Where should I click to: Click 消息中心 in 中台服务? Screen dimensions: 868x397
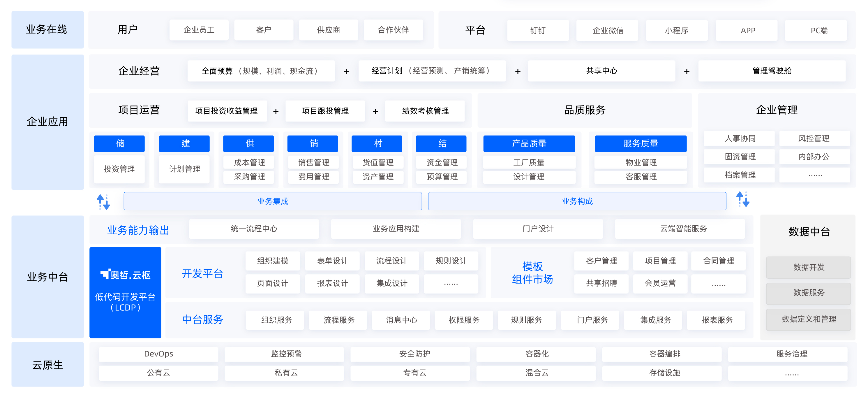401,320
